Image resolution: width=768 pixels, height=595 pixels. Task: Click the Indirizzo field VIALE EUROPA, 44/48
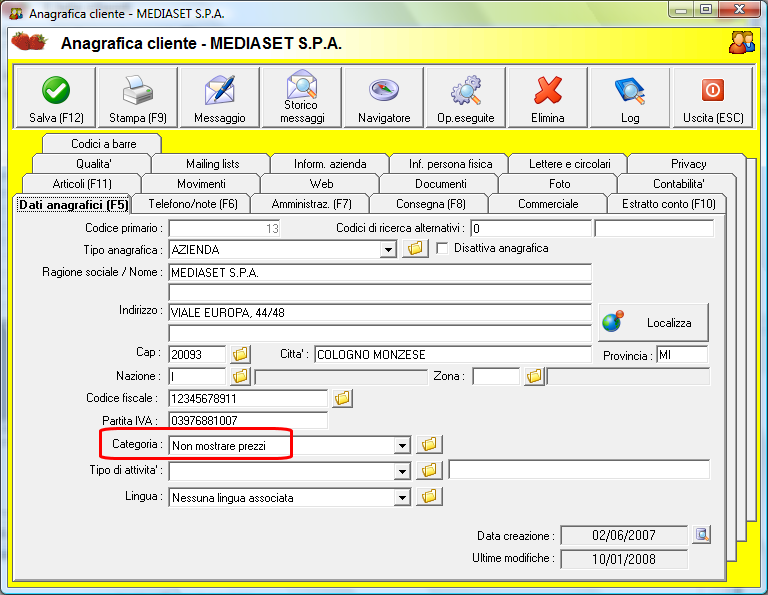click(380, 312)
